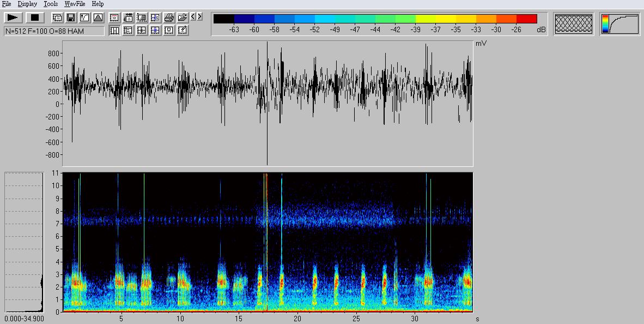This screenshot has width=644, height=324.
Task: Click the red end of dB color scale
Action: click(526, 19)
